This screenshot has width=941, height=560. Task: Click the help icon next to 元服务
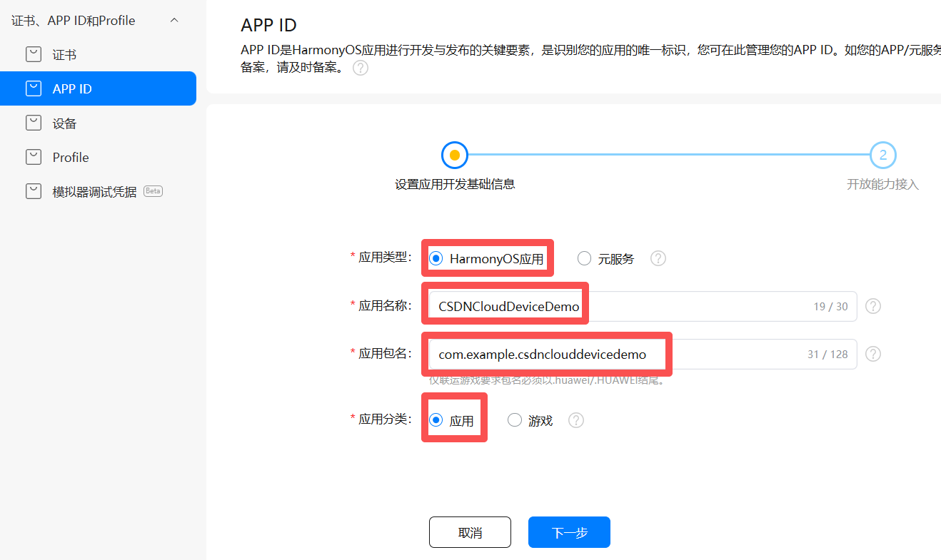pyautogui.click(x=658, y=258)
